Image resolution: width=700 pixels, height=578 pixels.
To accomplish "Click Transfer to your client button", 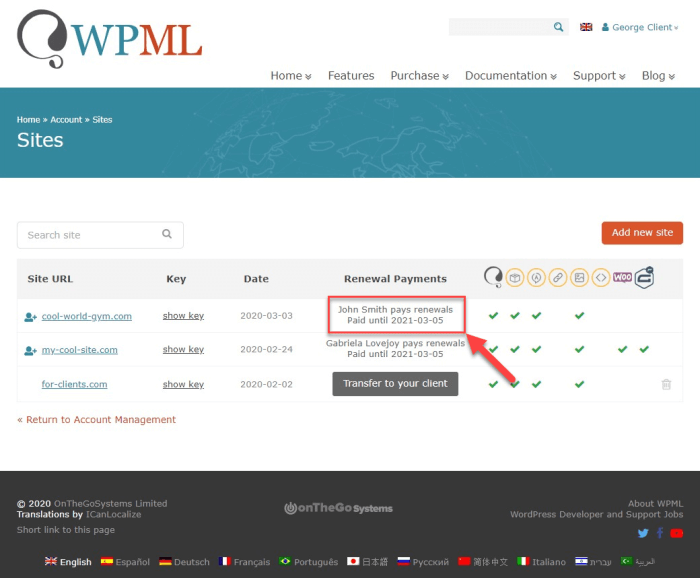I will point(395,383).
